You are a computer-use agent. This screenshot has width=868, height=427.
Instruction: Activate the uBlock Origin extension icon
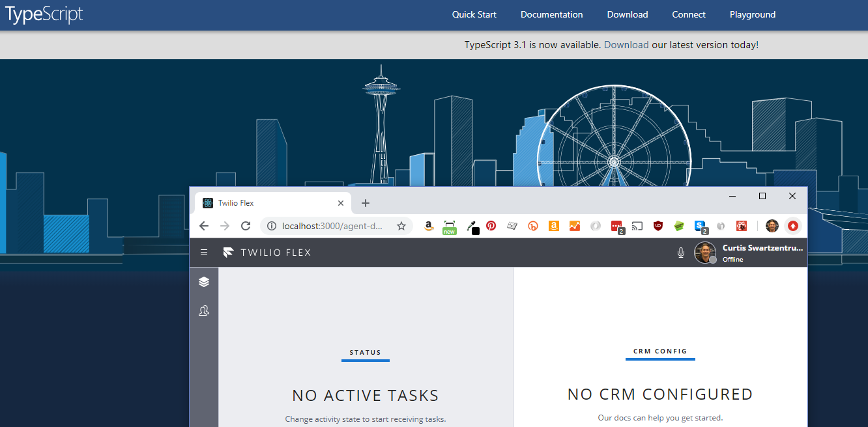(658, 226)
